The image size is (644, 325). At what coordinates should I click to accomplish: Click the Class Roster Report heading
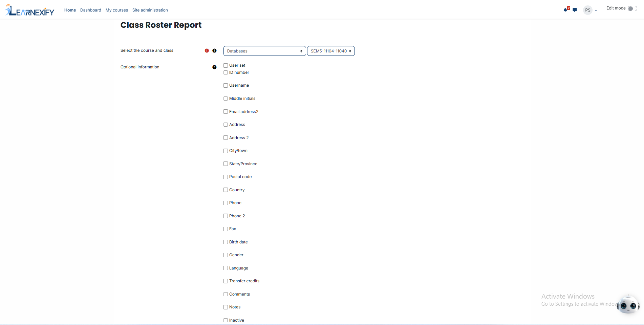point(161,25)
